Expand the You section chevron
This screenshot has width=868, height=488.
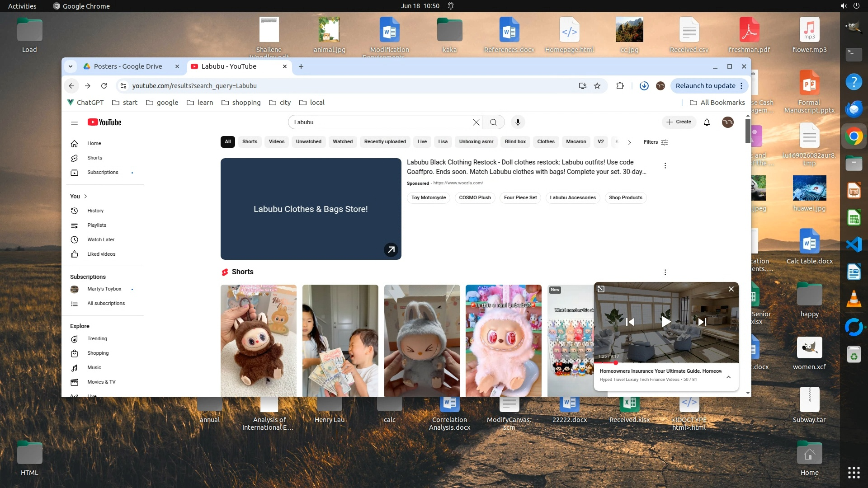tap(85, 196)
